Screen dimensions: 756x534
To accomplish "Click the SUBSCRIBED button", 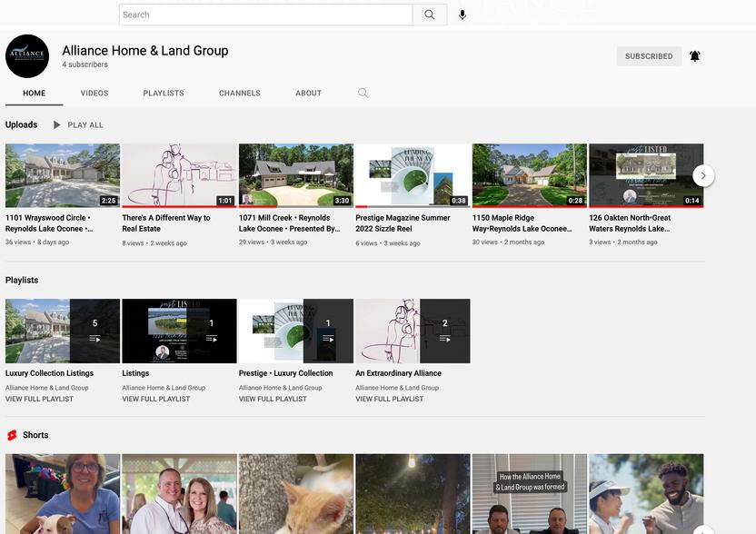I will (x=649, y=56).
